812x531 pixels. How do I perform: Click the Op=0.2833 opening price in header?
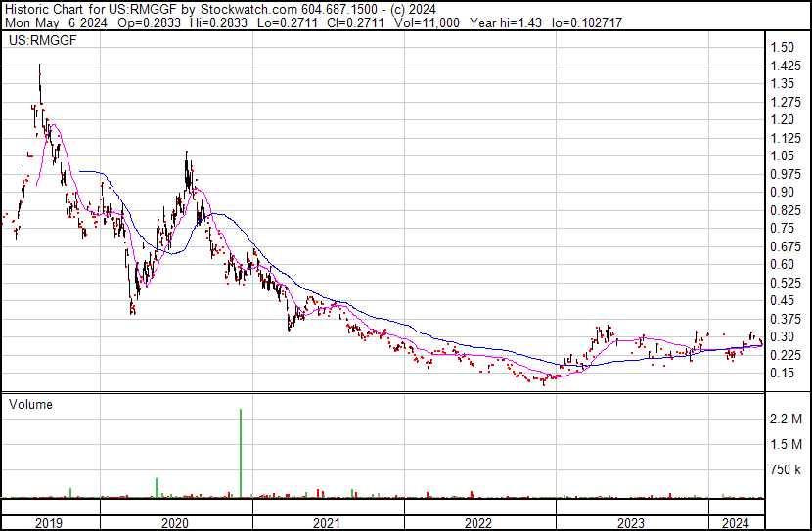tap(149, 22)
